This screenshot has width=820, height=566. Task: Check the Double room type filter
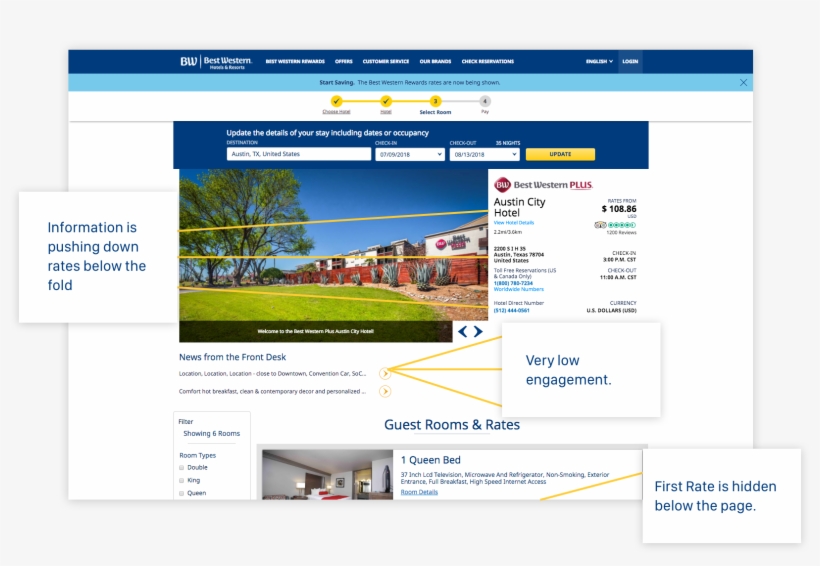[181, 468]
